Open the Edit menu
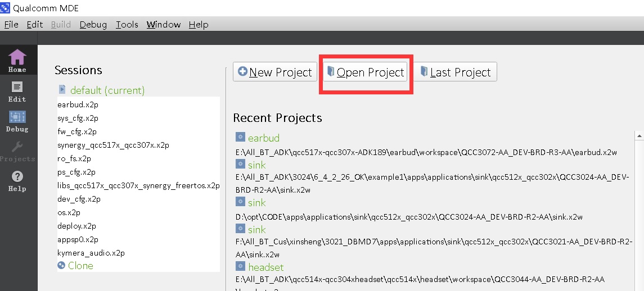644x291 pixels. click(34, 25)
